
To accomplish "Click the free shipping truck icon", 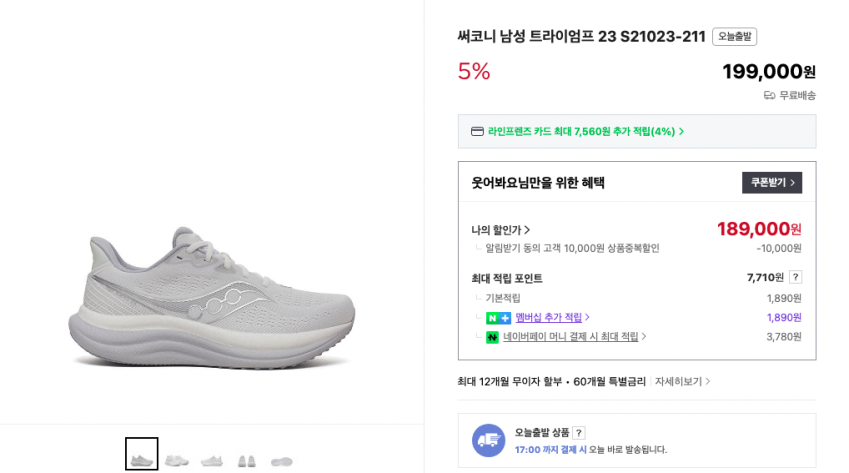I will pos(769,95).
